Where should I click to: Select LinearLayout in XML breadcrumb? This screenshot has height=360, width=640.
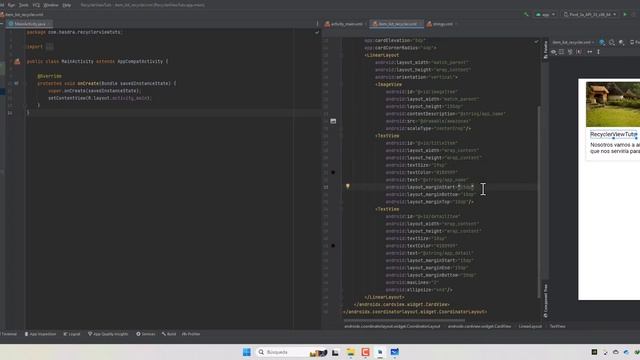click(x=530, y=327)
